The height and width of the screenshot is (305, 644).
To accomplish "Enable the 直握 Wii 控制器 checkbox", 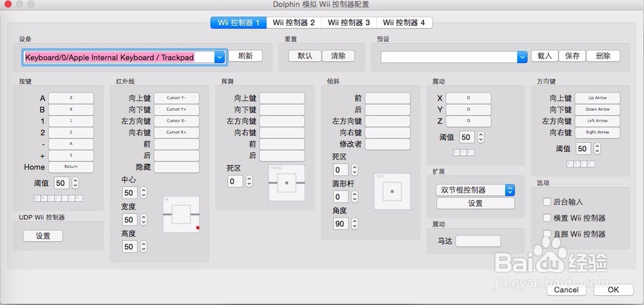I will (547, 234).
